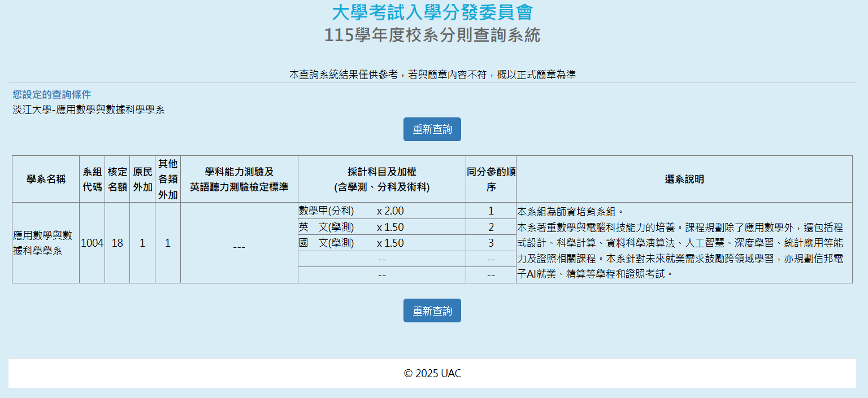The width and height of the screenshot is (868, 398).
Task: Click the 採計科目及加權 column header
Action: pyautogui.click(x=381, y=180)
